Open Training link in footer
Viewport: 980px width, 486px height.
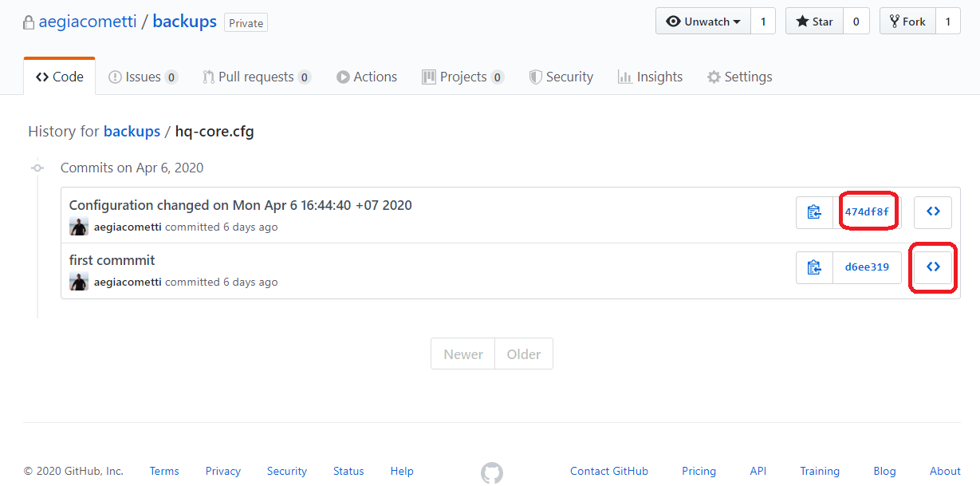(x=820, y=471)
